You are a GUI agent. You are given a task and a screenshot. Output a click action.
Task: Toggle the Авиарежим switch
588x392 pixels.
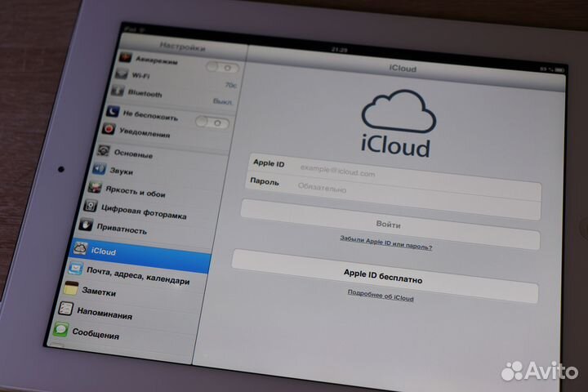pyautogui.click(x=223, y=68)
